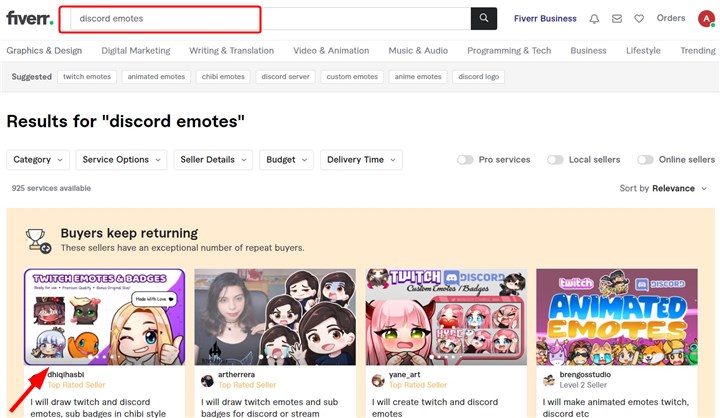Open the messages envelope icon
This screenshot has width=720, height=418.
click(x=617, y=19)
